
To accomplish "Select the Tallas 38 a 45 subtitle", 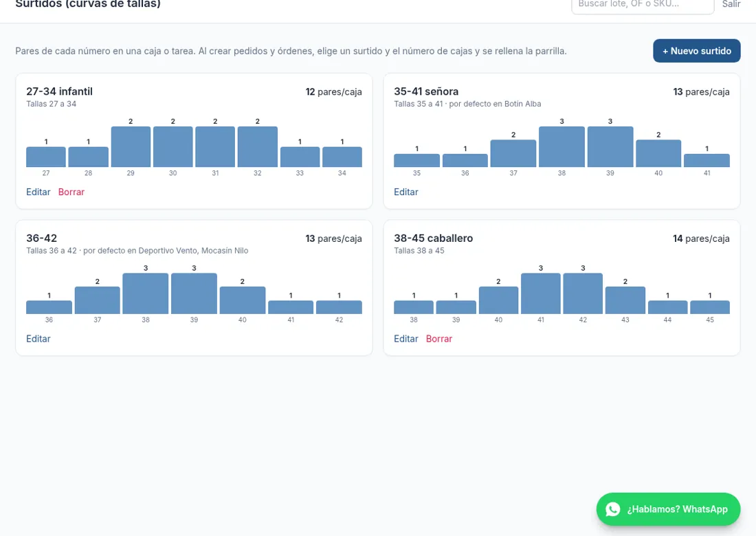I will [x=419, y=251].
